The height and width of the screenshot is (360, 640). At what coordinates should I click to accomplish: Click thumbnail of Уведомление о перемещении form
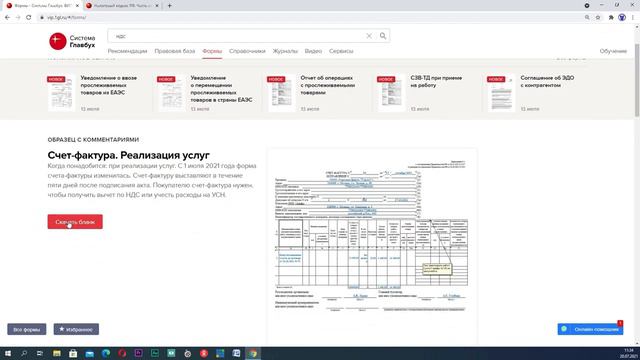[171, 93]
